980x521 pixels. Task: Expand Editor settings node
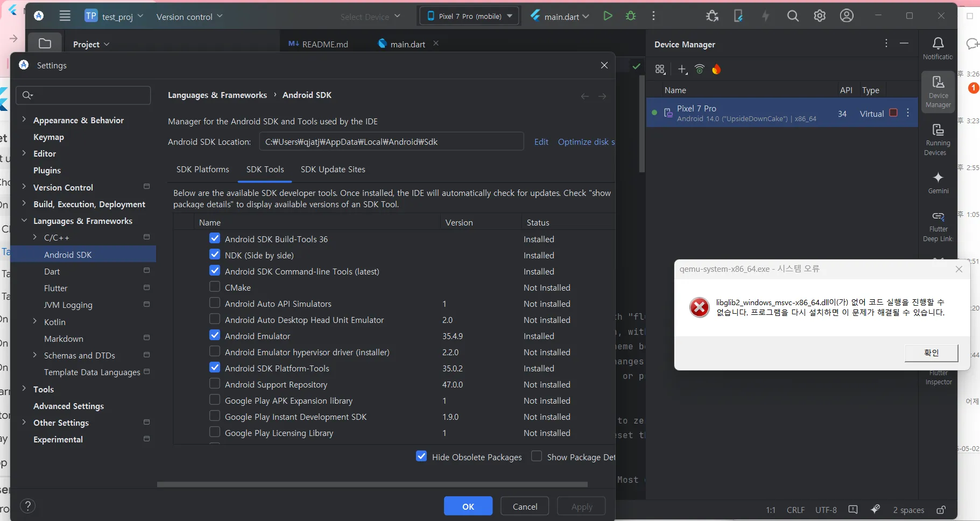pyautogui.click(x=24, y=153)
